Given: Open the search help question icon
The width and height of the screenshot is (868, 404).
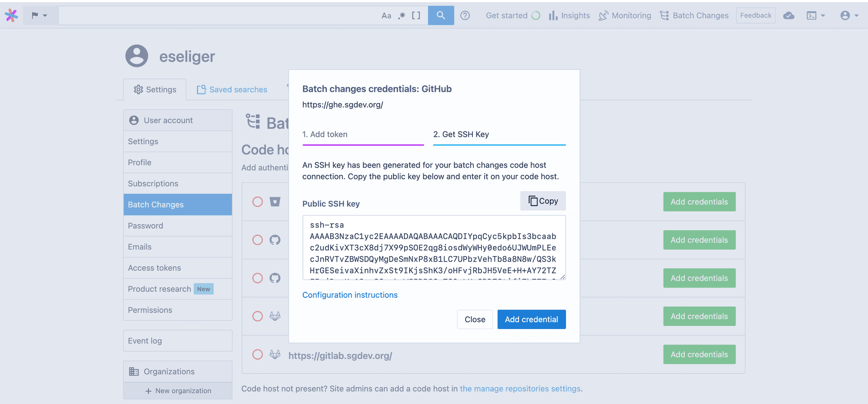Looking at the screenshot, I should coord(465,15).
